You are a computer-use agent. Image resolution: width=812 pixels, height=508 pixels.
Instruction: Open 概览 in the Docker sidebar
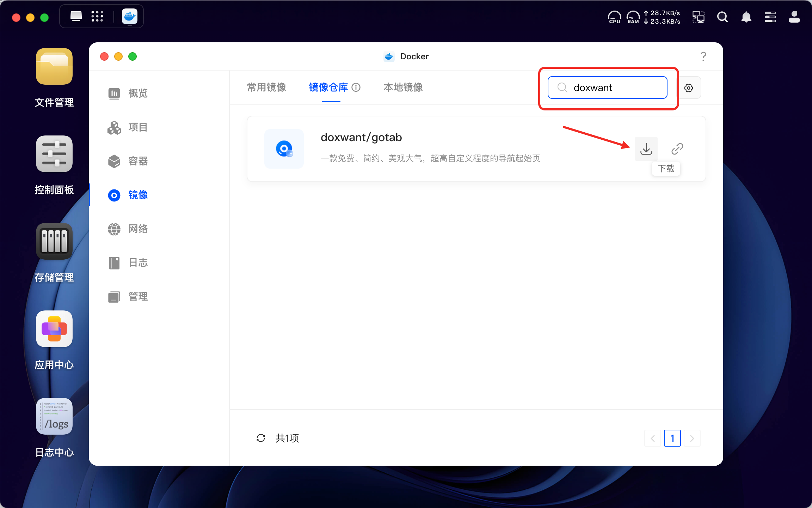tap(128, 93)
